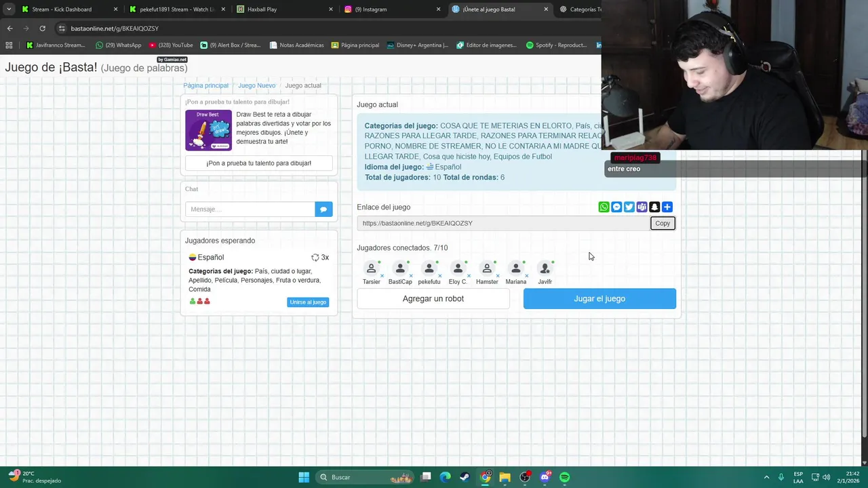Screen dimensions: 868x488
Task: Open File Explorer from the taskbar
Action: [505, 477]
